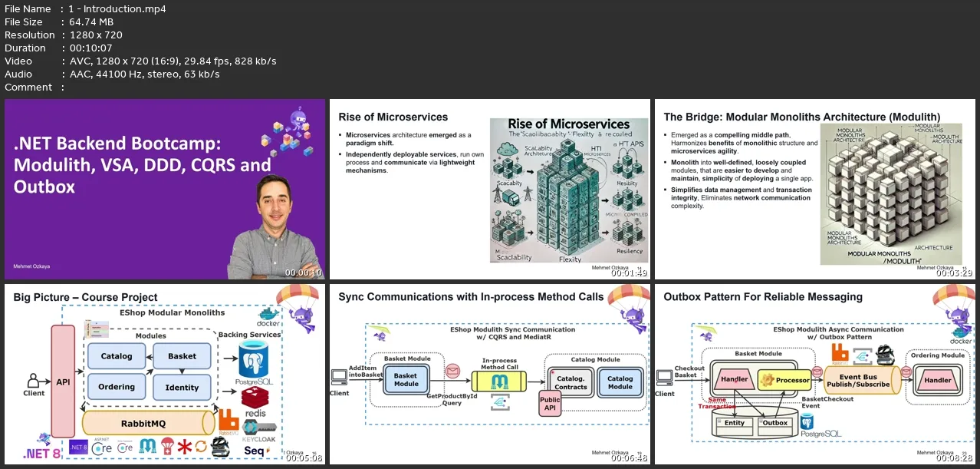Click the Handler box in Basket Module
Viewport: 980px width, 469px height.
[x=735, y=380]
